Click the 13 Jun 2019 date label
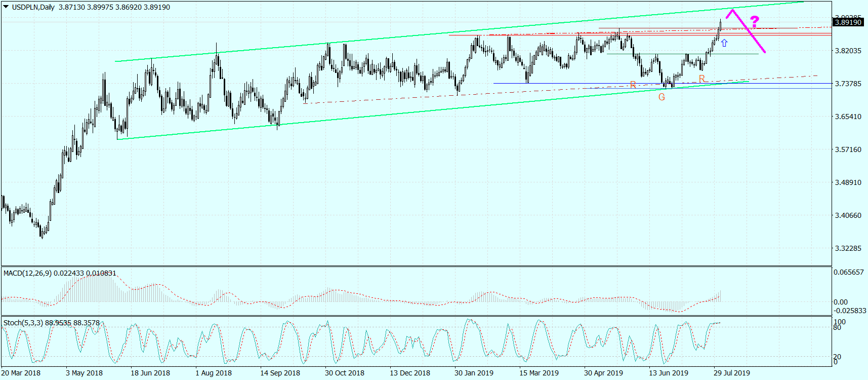This screenshot has width=868, height=380. pos(669,373)
